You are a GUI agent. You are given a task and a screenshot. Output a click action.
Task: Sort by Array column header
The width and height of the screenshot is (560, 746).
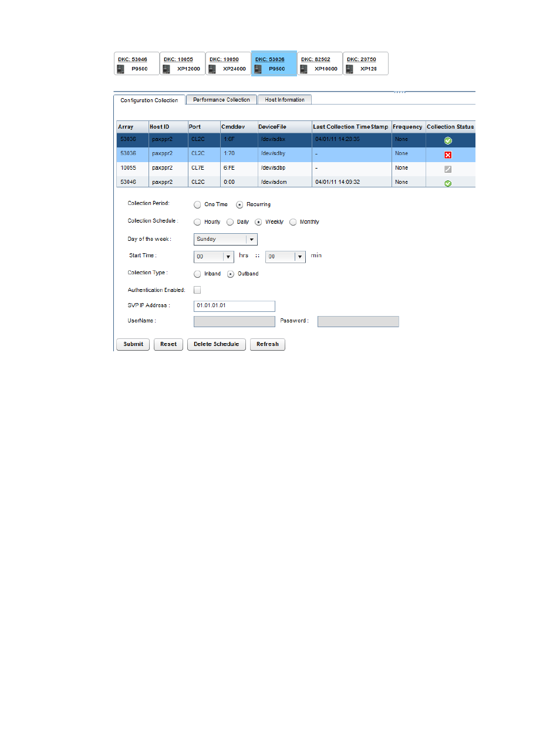click(x=132, y=127)
